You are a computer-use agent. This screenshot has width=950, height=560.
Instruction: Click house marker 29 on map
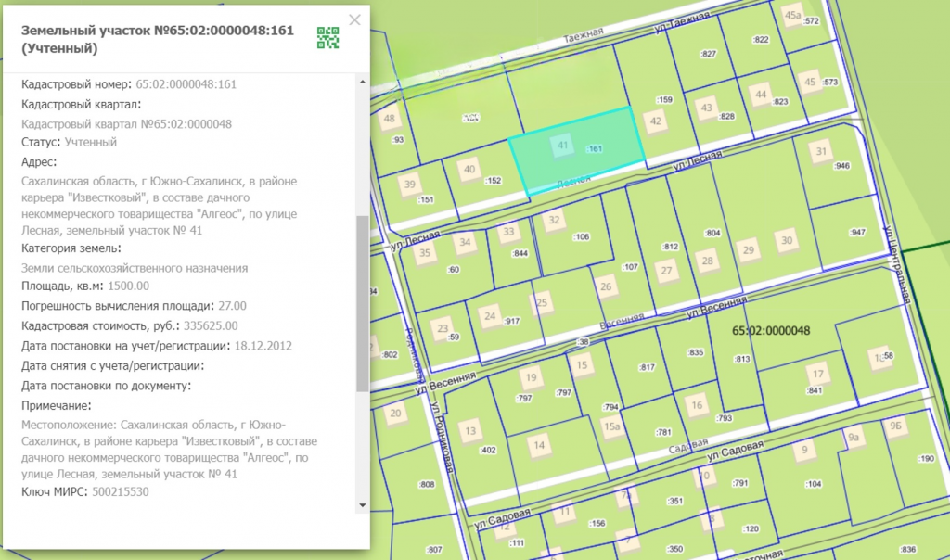tap(749, 250)
